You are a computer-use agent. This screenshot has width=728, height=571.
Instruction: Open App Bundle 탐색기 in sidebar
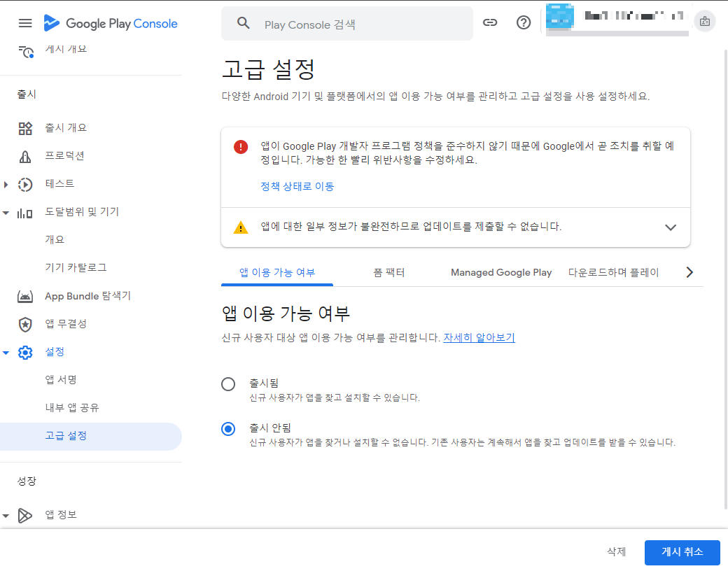[x=87, y=296]
